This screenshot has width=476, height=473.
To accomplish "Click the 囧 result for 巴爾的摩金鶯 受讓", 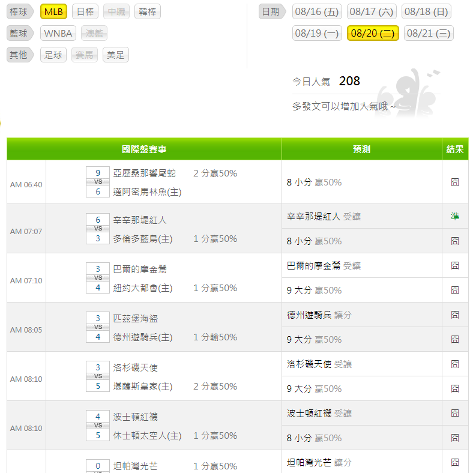I will coord(455,266).
